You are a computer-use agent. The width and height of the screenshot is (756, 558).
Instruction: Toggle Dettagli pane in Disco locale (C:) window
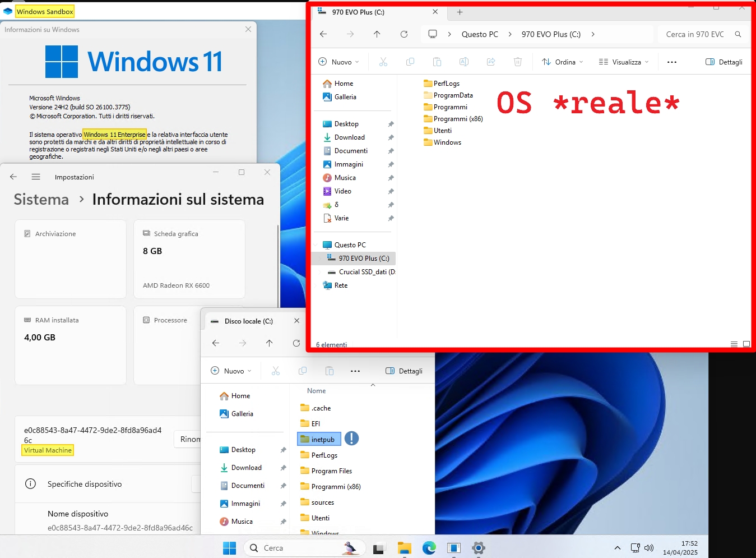404,371
